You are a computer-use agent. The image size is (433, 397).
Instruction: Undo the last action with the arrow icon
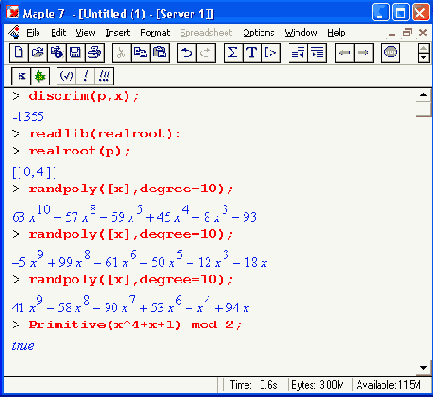[187, 53]
